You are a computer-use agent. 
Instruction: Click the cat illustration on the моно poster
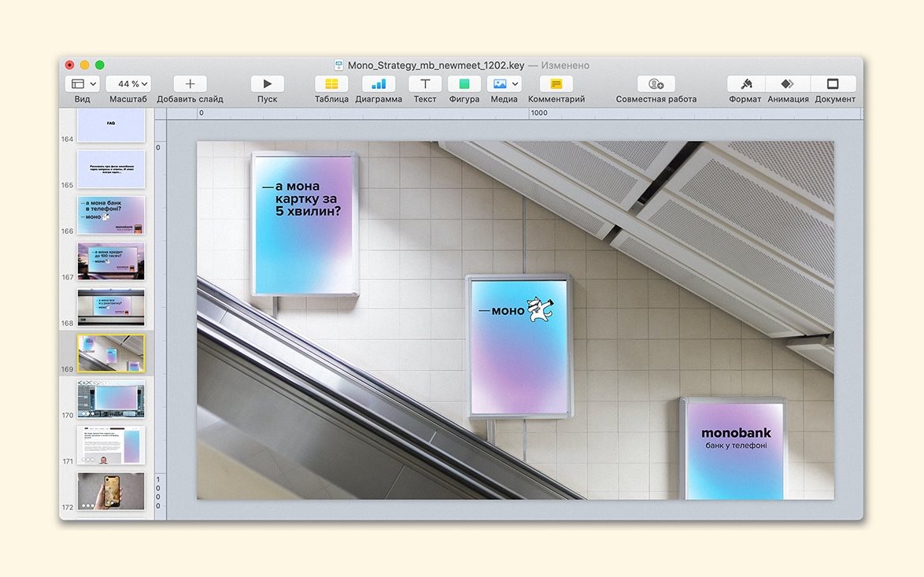point(541,309)
